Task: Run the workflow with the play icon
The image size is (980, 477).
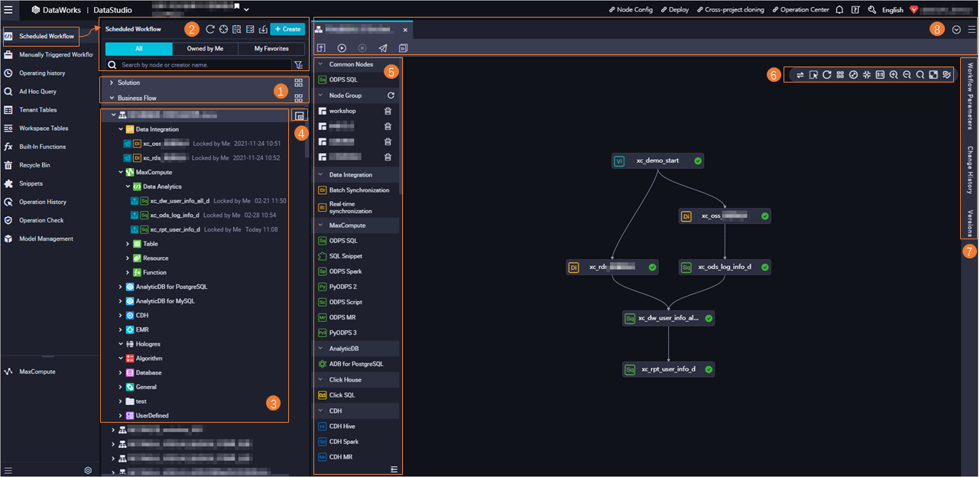Action: pos(342,48)
